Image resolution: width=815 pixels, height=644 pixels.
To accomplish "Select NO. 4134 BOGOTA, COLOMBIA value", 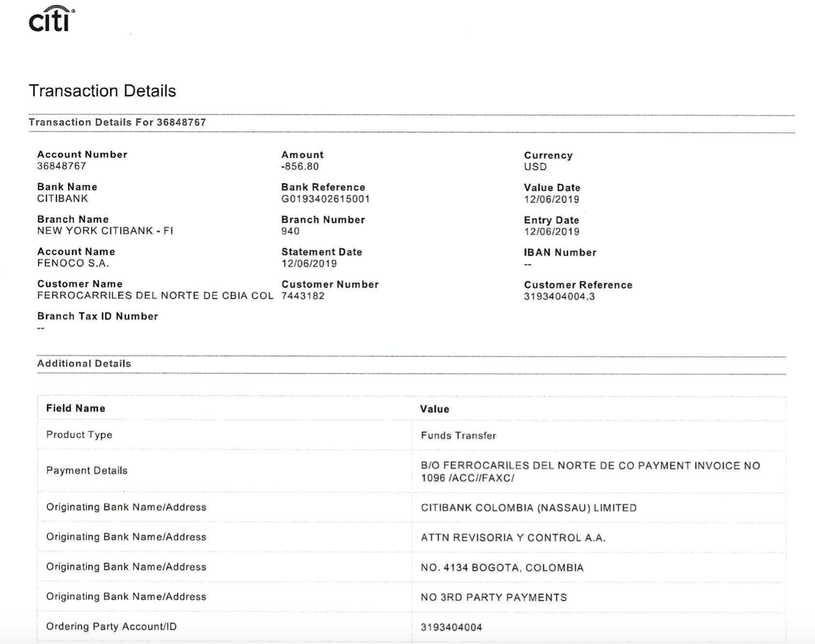I will [502, 568].
